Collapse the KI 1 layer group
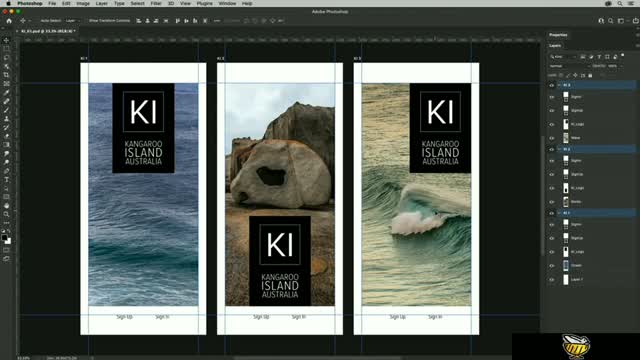This screenshot has height=360, width=640. 559,213
